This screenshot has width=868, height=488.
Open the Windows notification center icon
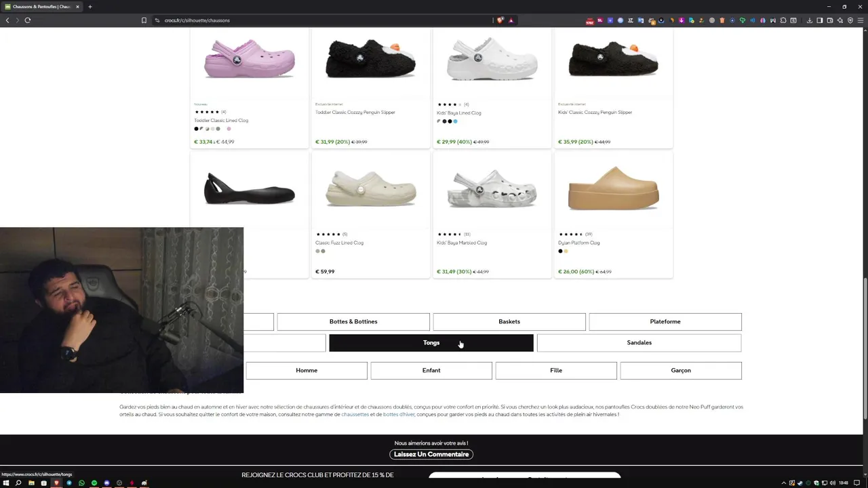point(856,483)
